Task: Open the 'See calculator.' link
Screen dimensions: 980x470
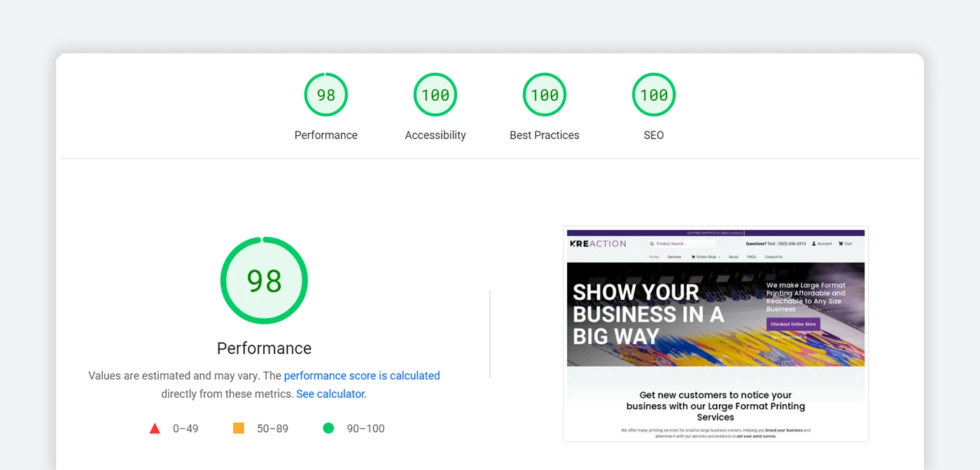Action: click(331, 394)
